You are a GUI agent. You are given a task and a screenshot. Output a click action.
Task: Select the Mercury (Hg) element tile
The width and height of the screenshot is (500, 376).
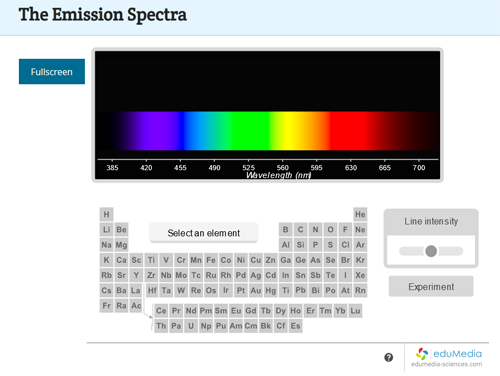[x=271, y=291]
